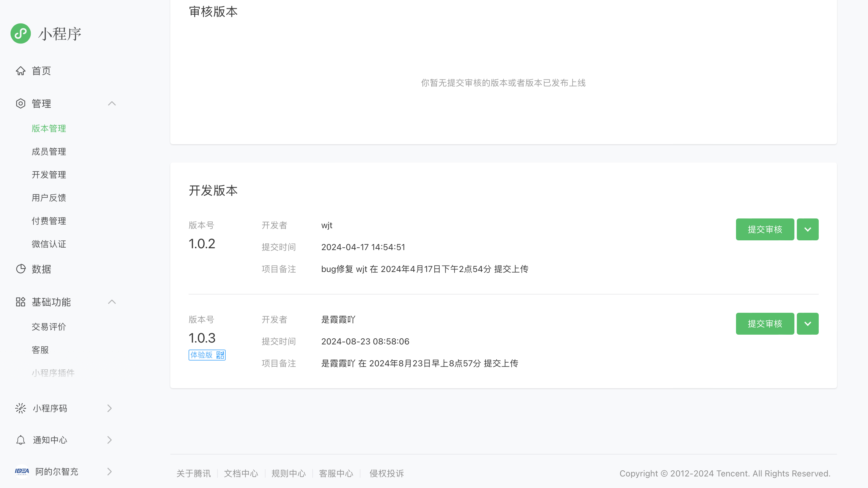Screen dimensions: 868x488
Task: Go to 首页 in the sidebar
Action: pos(41,71)
